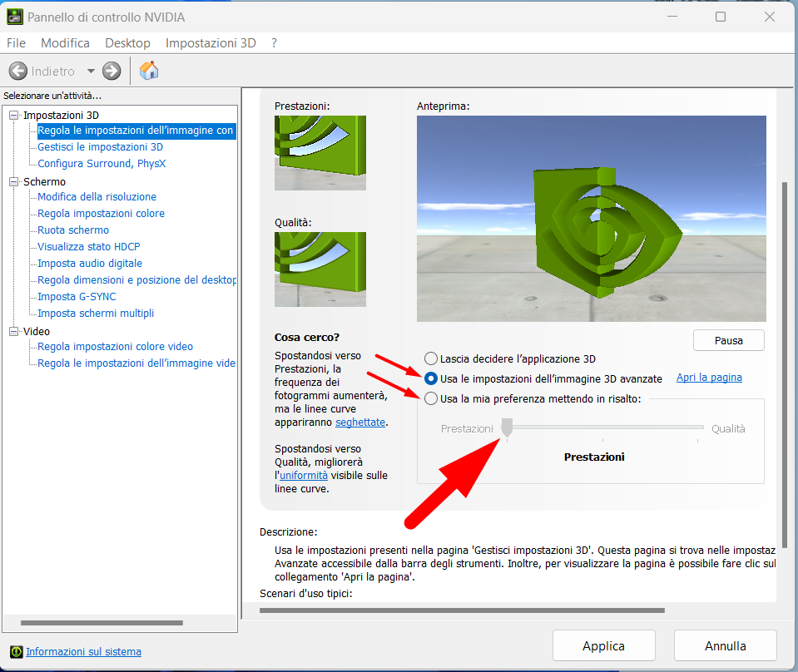This screenshot has width=798, height=672.
Task: Click the Qualità sample thumbnail
Action: point(320,269)
